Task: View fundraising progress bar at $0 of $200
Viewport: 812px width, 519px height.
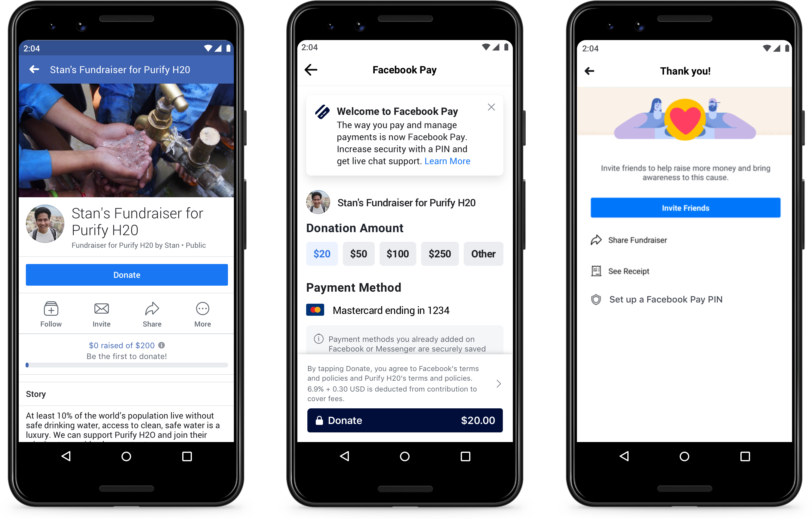Action: pos(126,365)
